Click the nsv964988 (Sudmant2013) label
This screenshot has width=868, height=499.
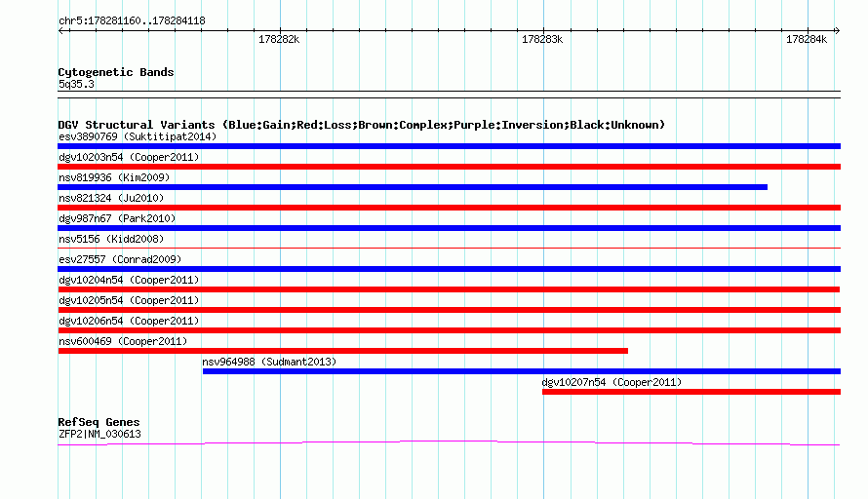click(x=269, y=362)
